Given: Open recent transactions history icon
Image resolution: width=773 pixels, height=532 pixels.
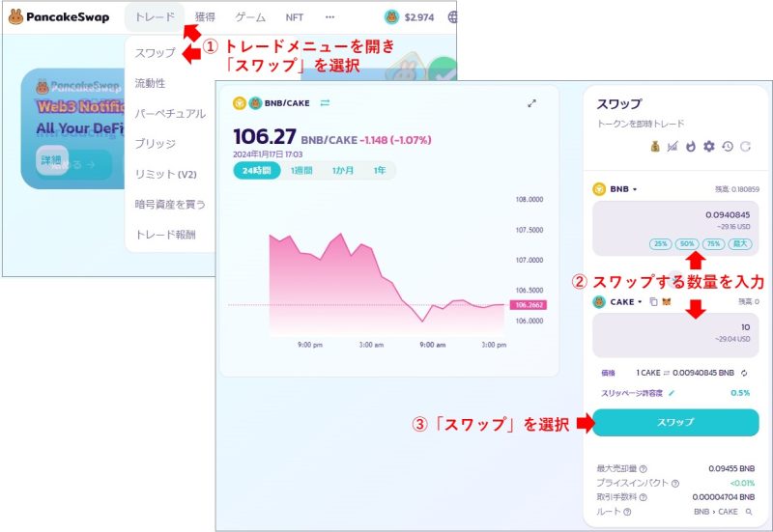Looking at the screenshot, I should [728, 147].
